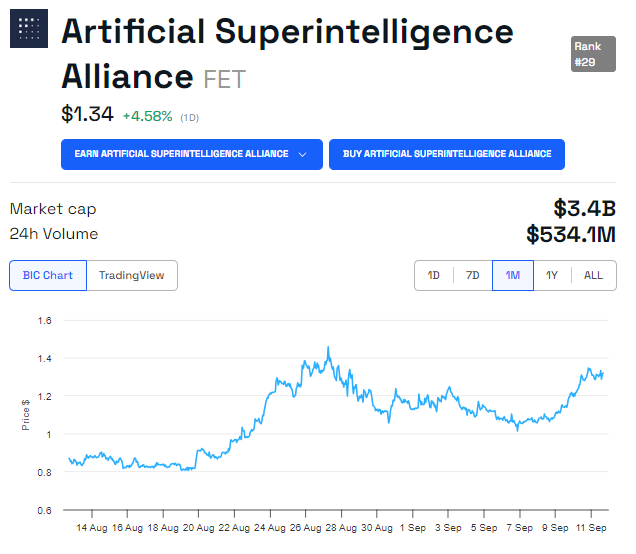Select the 7D time range
The width and height of the screenshot is (636, 554).
473,275
